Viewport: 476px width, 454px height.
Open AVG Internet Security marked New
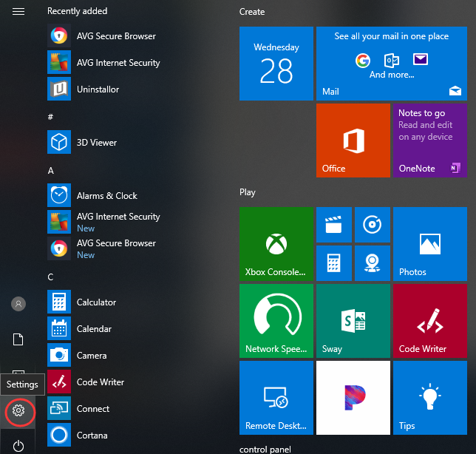click(105, 222)
